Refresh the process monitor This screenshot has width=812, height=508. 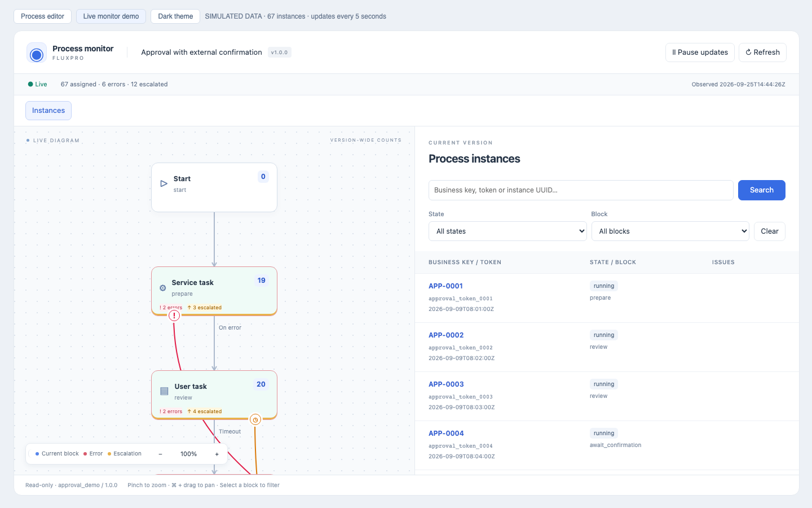(762, 52)
